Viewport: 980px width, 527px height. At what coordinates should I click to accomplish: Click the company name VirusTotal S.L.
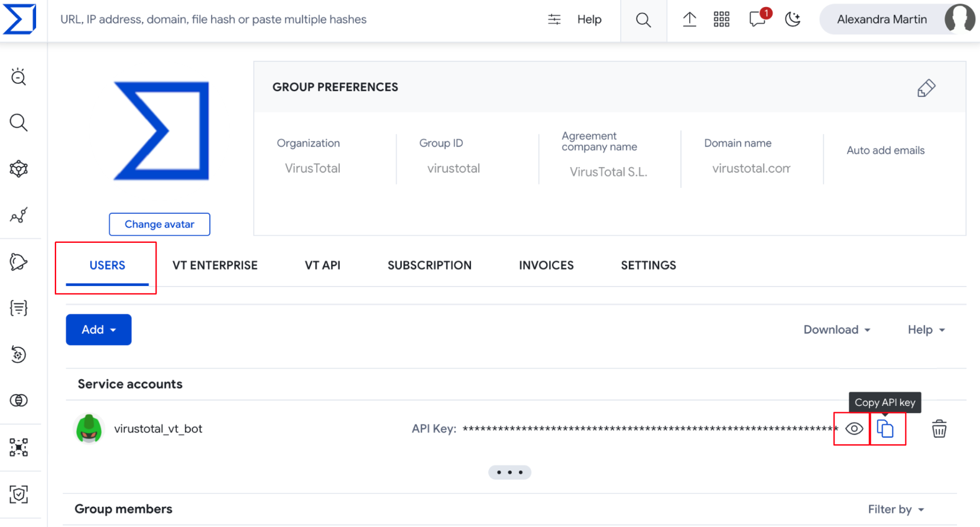coord(608,172)
